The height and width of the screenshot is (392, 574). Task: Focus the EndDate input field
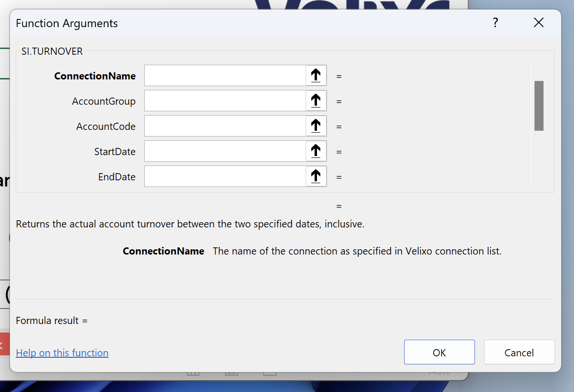(225, 176)
